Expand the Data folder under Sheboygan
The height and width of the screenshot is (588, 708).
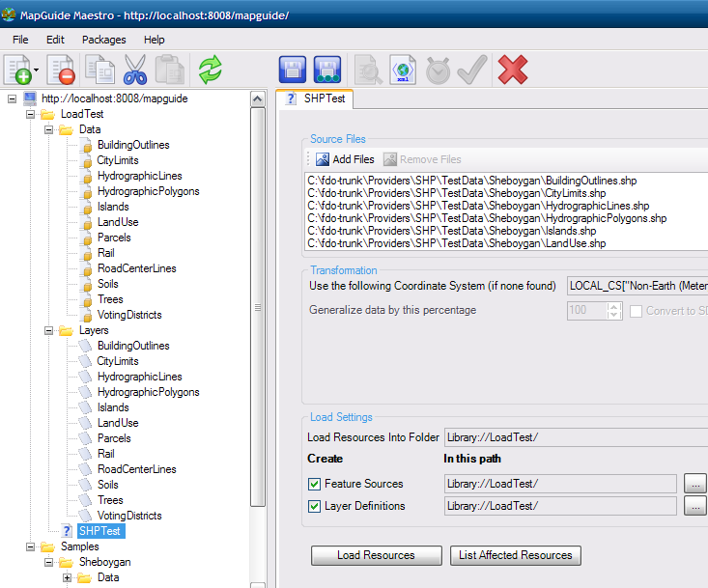pyautogui.click(x=67, y=577)
